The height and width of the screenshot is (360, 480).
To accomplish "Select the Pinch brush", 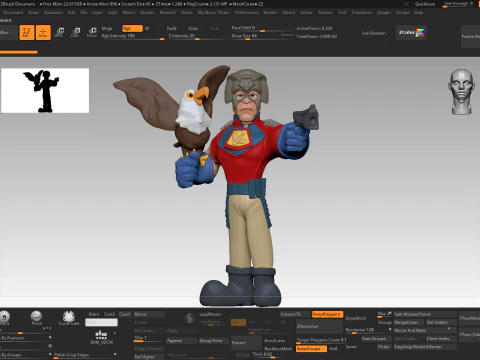I will 36,318.
